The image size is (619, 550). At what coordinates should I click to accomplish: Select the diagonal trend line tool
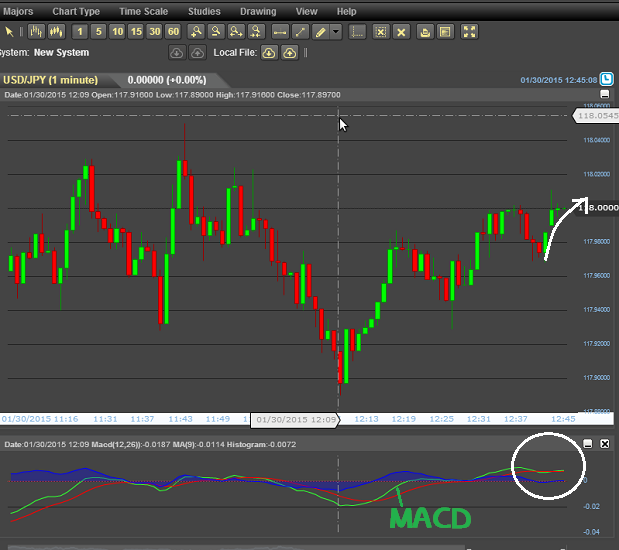[x=300, y=32]
